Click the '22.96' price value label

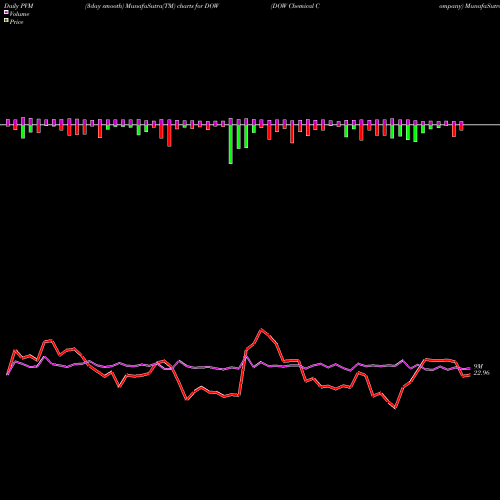[482, 373]
